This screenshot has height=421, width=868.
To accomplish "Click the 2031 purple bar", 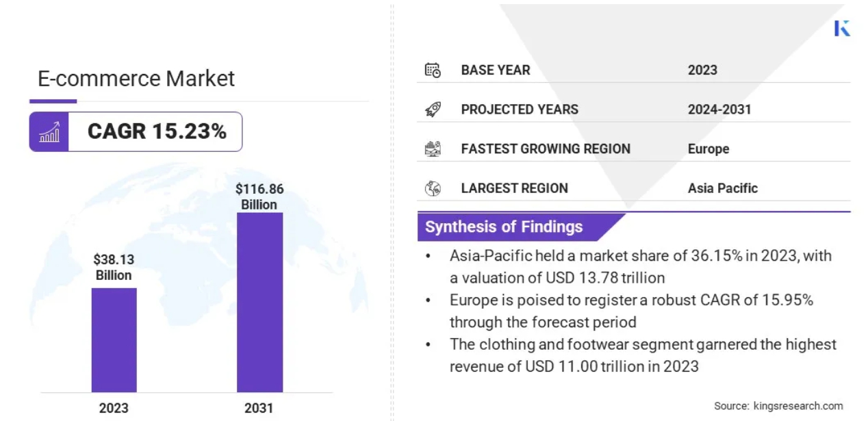I will (x=259, y=302).
